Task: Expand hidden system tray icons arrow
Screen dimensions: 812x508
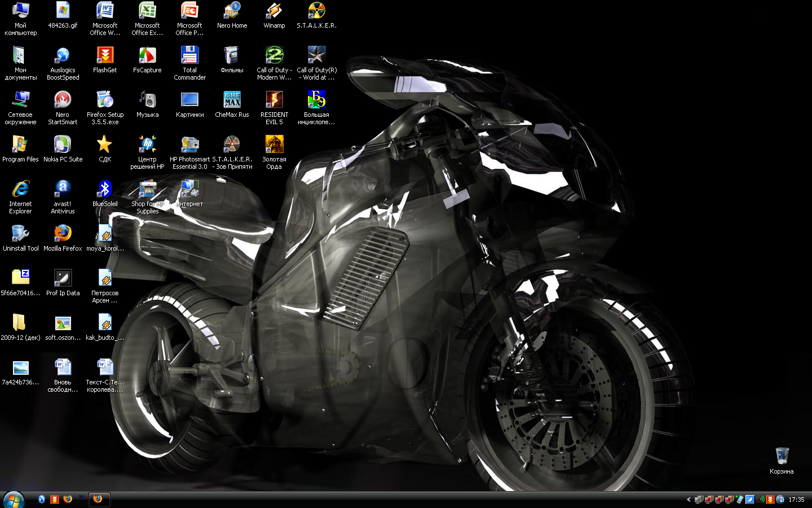Action: point(689,500)
